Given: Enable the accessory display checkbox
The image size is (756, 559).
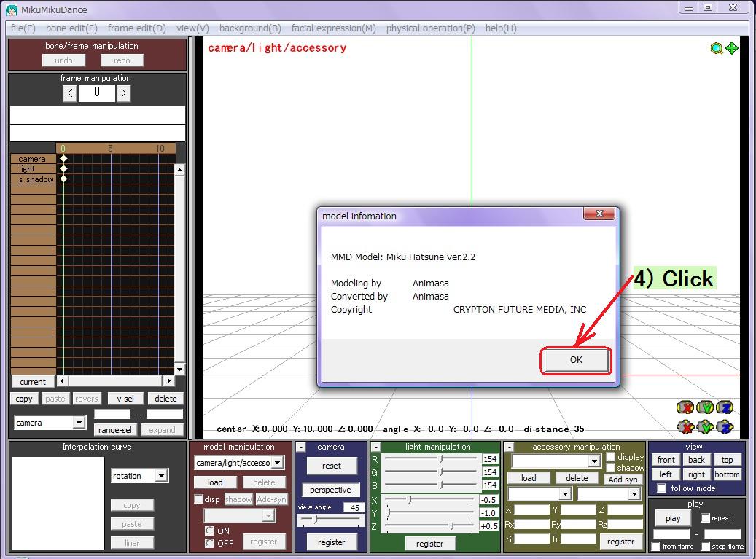Looking at the screenshot, I should tap(611, 457).
